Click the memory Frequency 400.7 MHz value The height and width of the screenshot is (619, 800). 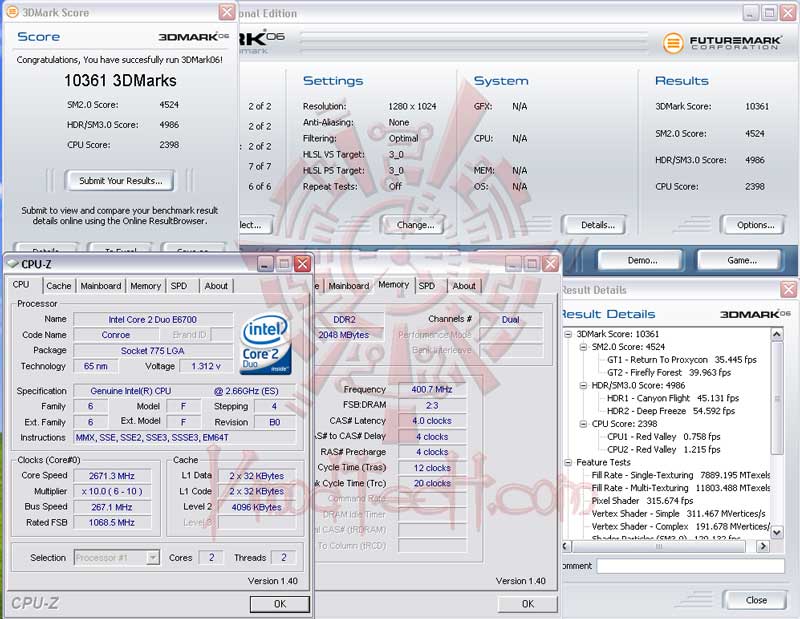coord(432,389)
